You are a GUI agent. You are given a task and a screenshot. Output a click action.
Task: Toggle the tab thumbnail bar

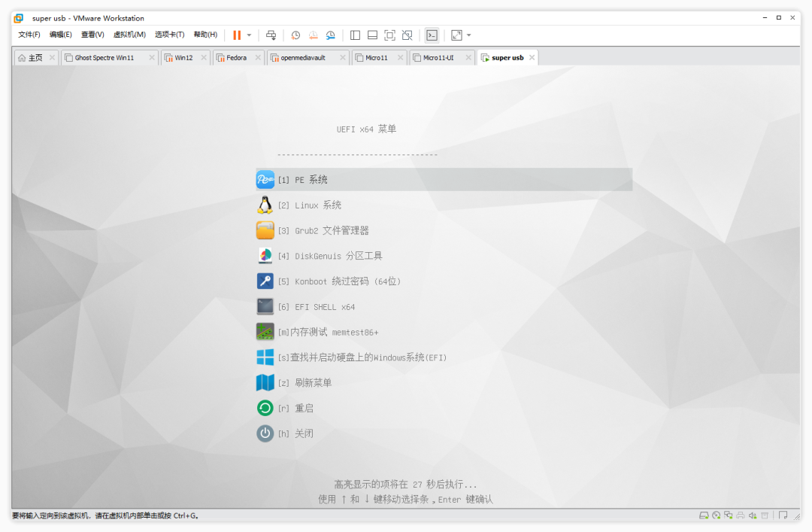pyautogui.click(x=371, y=35)
